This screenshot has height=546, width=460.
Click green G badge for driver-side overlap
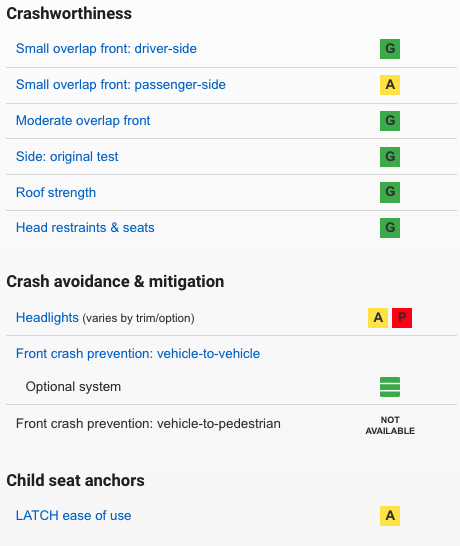tap(390, 49)
